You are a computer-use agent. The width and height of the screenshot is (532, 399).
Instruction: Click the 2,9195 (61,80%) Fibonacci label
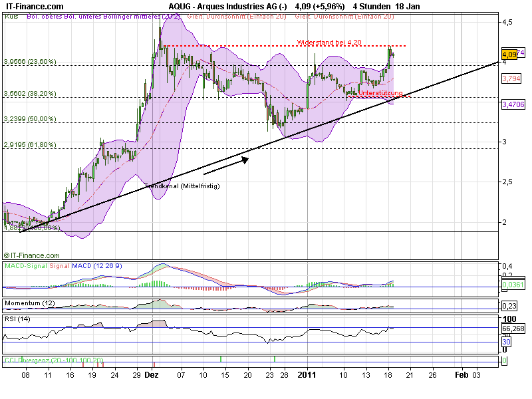coord(30,145)
